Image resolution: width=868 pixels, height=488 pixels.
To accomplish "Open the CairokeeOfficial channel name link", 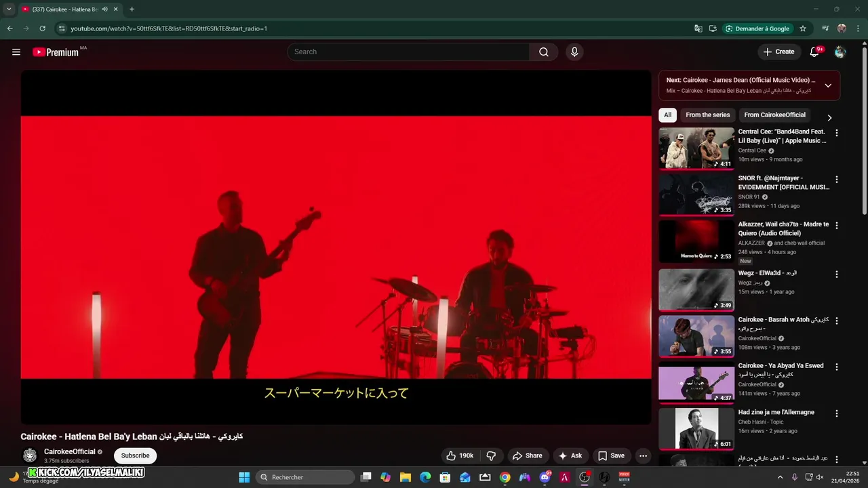I will click(x=70, y=452).
